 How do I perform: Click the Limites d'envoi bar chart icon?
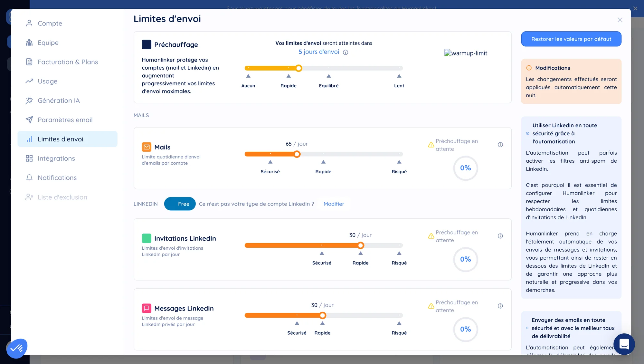click(29, 139)
